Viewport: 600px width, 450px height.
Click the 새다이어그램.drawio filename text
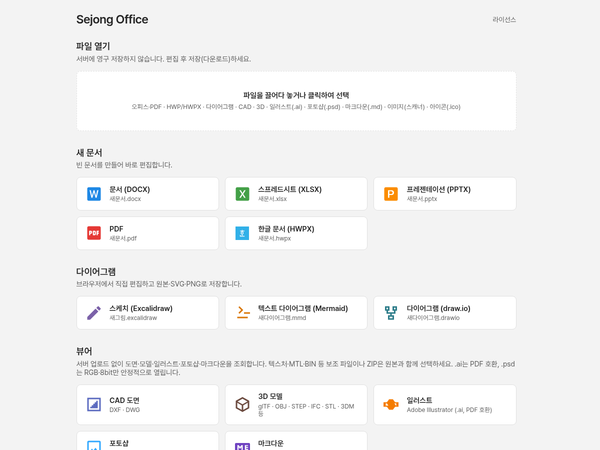pos(433,318)
